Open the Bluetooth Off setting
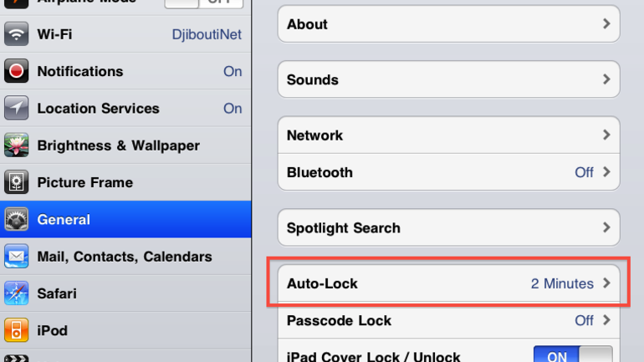The height and width of the screenshot is (362, 644). tap(448, 172)
